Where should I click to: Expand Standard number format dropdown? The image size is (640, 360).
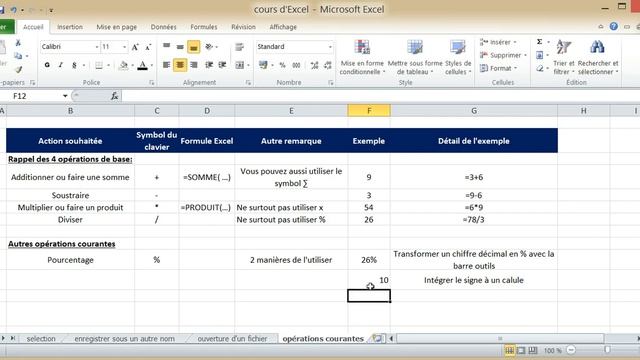tap(330, 47)
